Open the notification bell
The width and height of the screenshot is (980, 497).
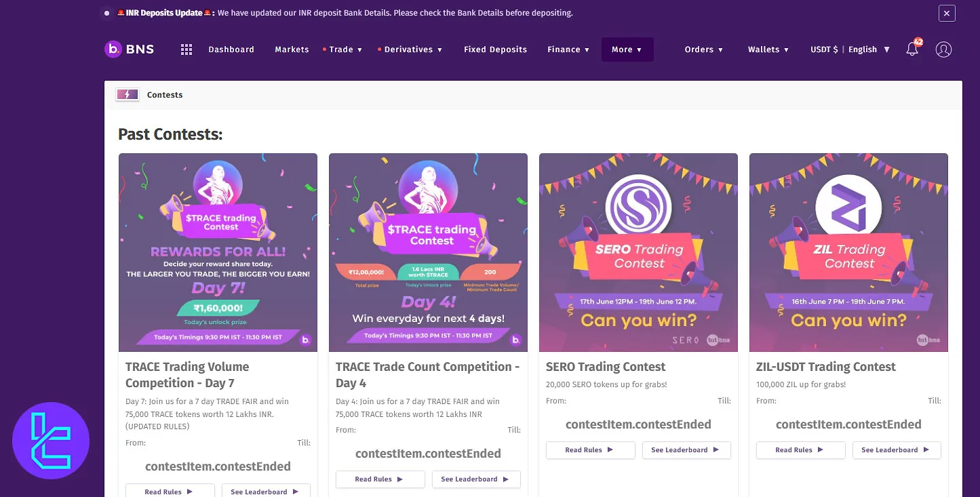coord(912,49)
